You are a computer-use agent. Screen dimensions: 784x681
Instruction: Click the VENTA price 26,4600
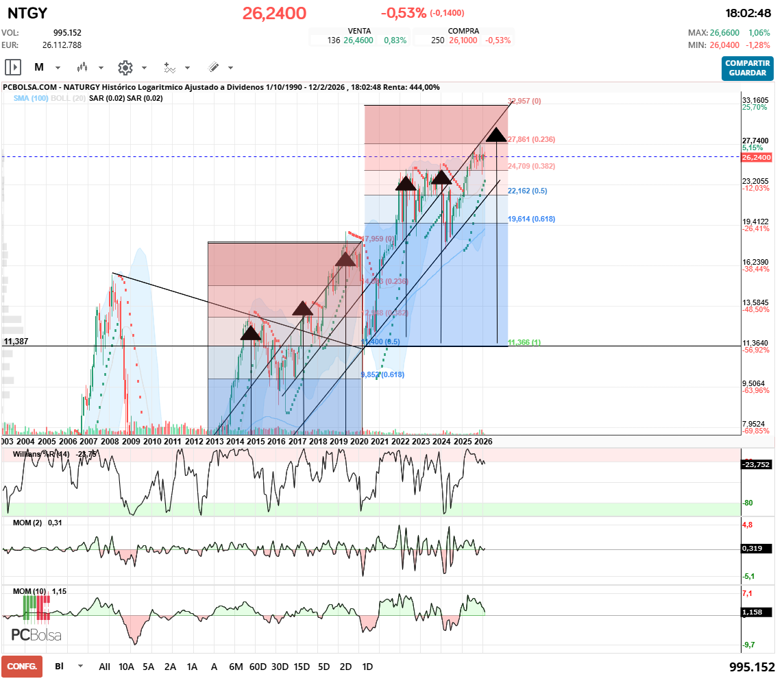[x=358, y=40]
